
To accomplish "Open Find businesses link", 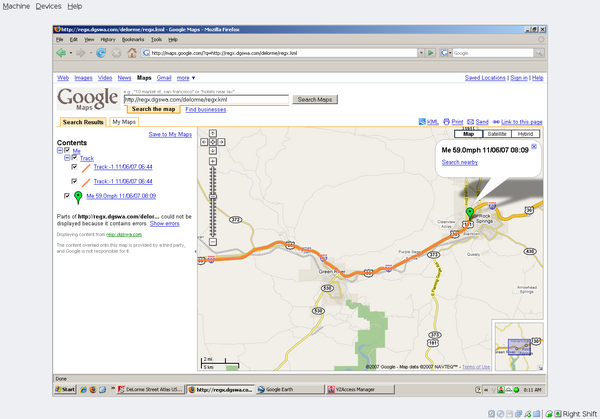I will (206, 109).
